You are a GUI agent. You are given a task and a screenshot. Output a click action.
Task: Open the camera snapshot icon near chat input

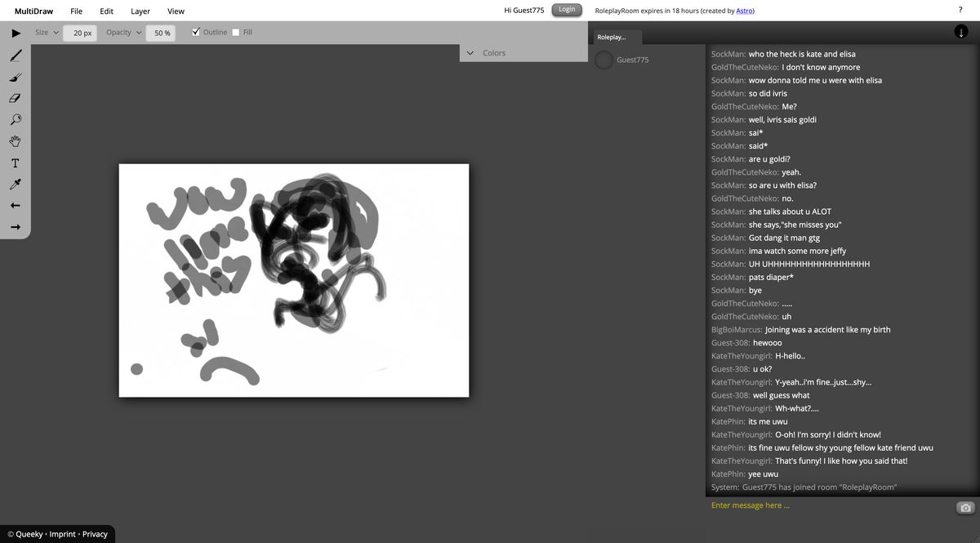[966, 505]
